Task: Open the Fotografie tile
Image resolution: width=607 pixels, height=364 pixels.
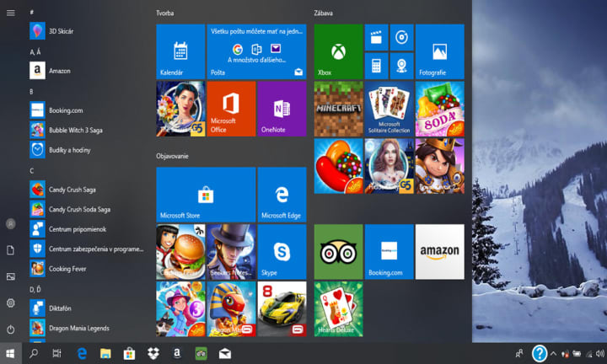Action: [x=440, y=51]
